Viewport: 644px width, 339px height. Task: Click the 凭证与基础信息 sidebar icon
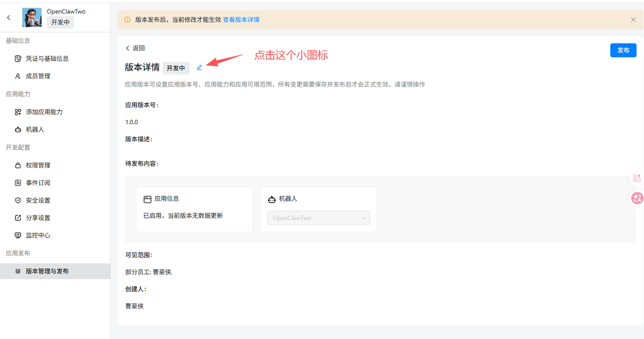[18, 58]
